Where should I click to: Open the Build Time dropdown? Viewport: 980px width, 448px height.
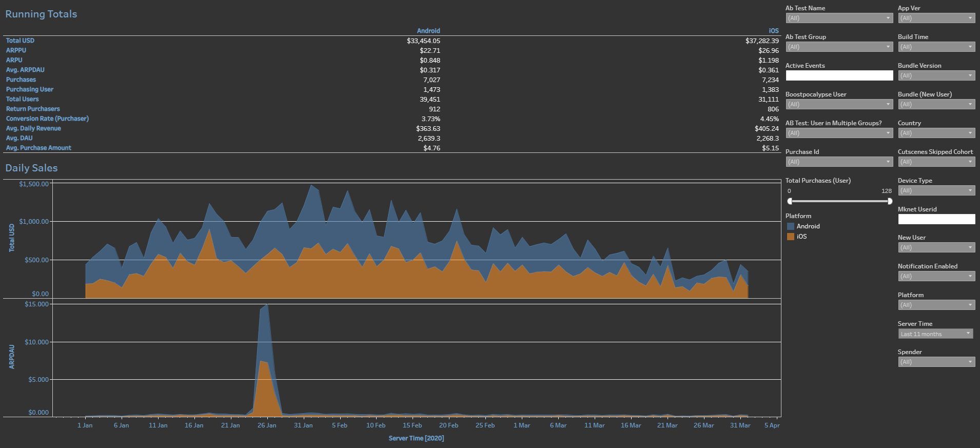pos(936,47)
